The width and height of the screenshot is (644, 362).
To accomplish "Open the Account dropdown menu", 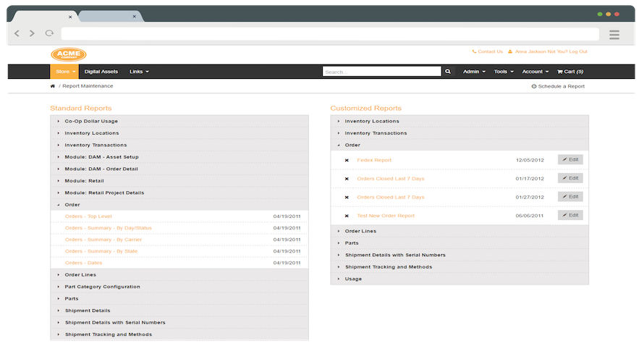I will coord(535,72).
